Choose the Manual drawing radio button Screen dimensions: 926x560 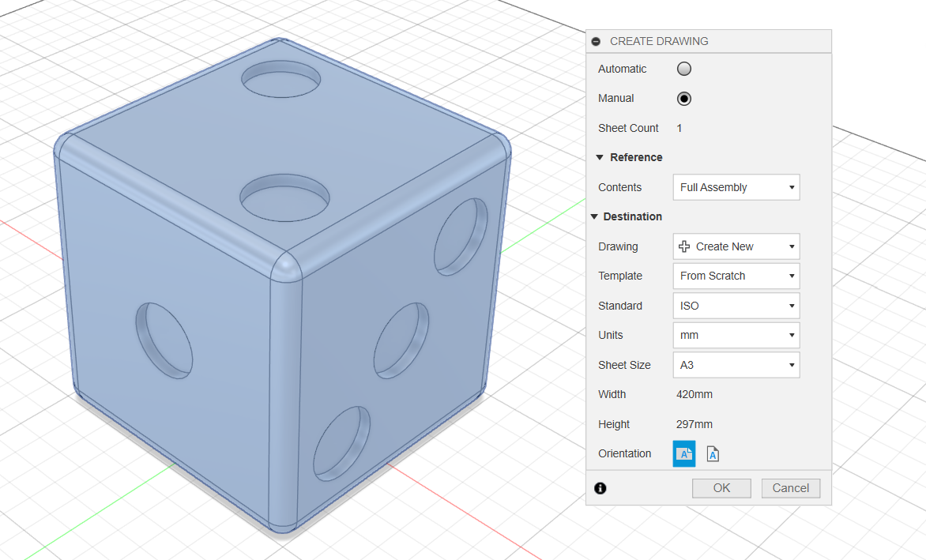[684, 99]
